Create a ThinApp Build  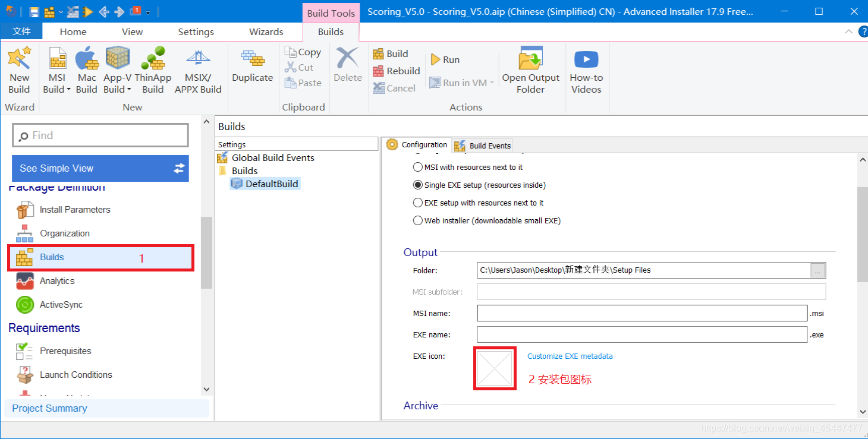pyautogui.click(x=153, y=70)
